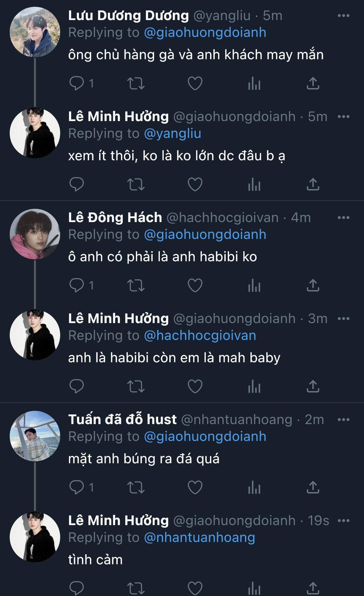Open the @nhantuanhoang mention link

(199, 537)
